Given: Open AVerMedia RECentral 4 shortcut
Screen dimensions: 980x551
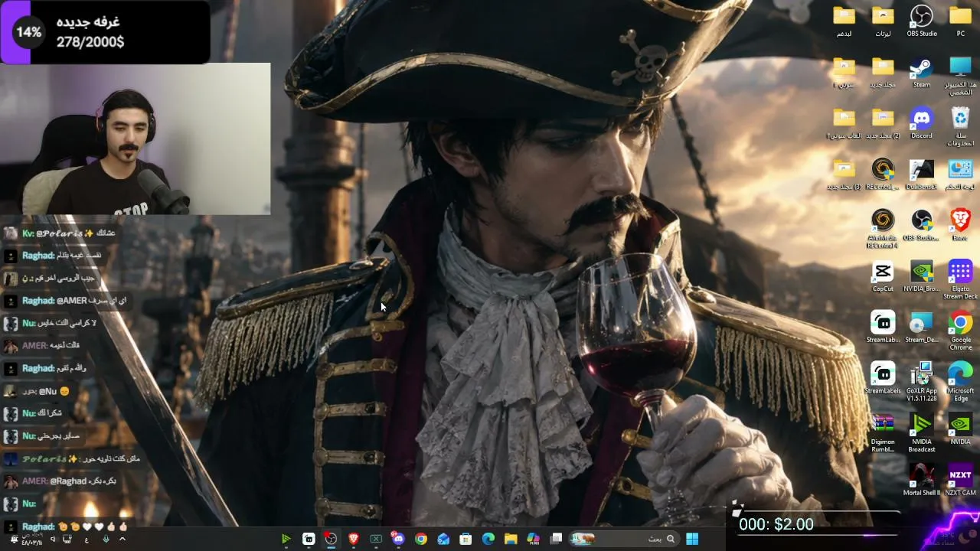Looking at the screenshot, I should [882, 228].
